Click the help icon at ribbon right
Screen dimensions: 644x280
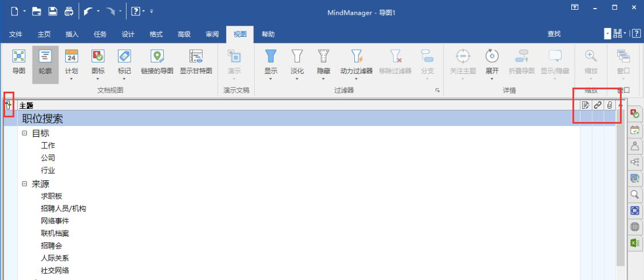point(636,34)
